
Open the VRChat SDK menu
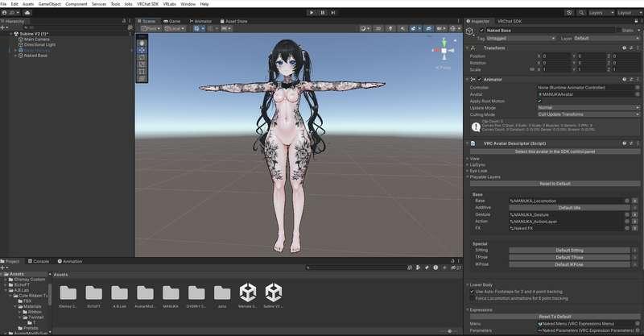pyautogui.click(x=147, y=4)
